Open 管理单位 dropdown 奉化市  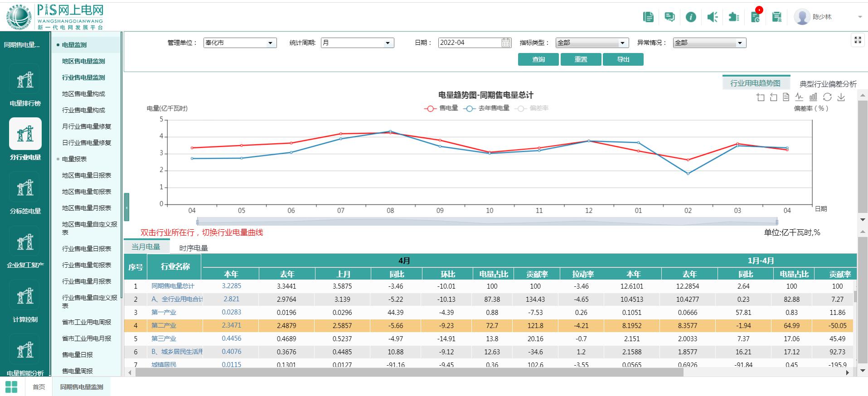(x=240, y=43)
